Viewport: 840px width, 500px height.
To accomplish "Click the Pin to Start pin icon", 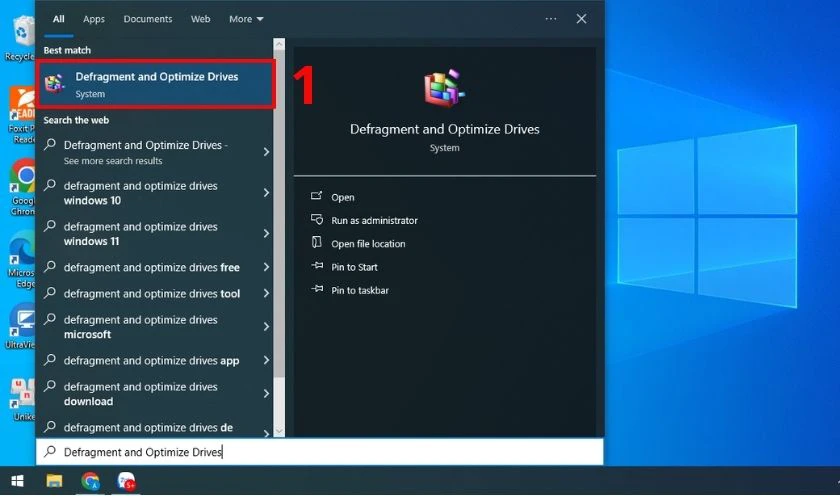I will (317, 266).
